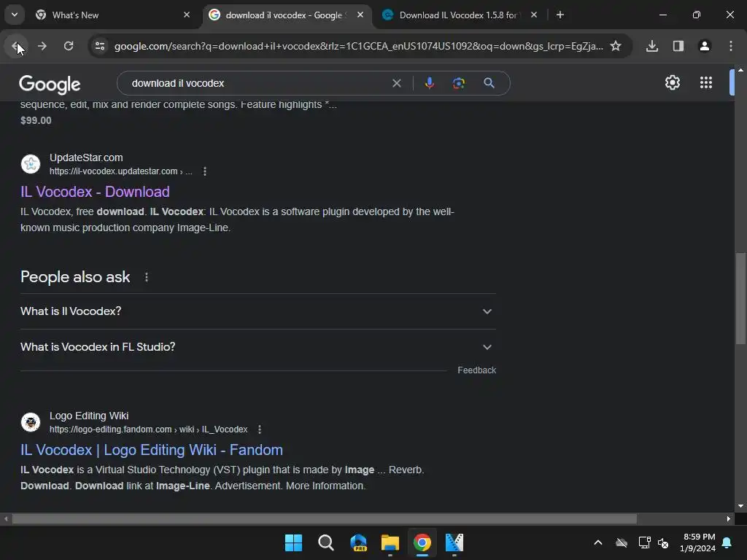The height and width of the screenshot is (560, 747).
Task: Click the Logo Editing Wiki favicon
Action: (x=31, y=422)
